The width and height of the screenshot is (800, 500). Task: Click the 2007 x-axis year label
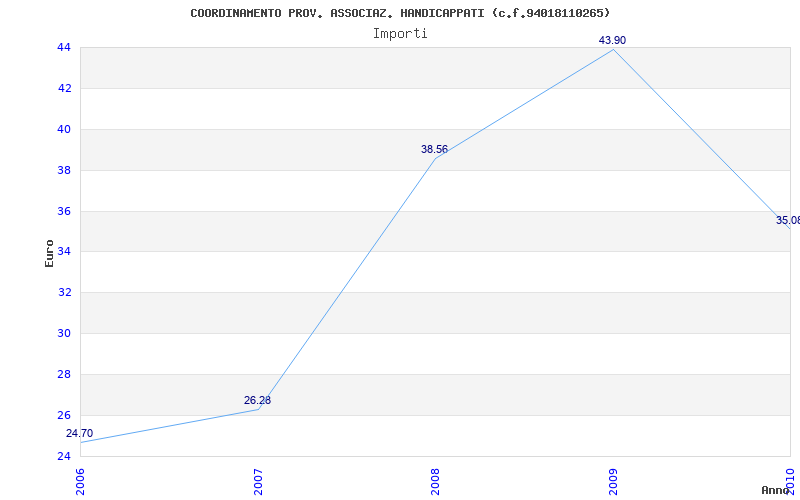[258, 482]
